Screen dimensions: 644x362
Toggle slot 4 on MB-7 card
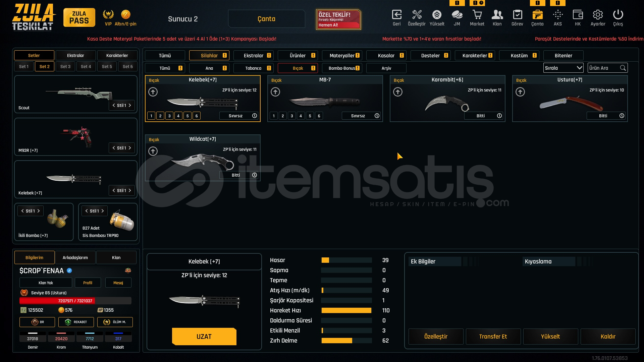coord(301,116)
